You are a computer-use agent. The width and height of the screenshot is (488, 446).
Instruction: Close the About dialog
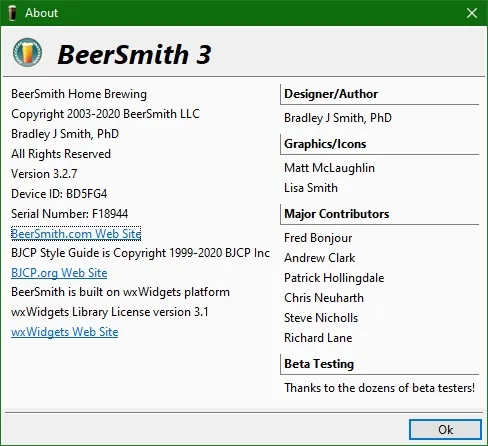click(472, 13)
